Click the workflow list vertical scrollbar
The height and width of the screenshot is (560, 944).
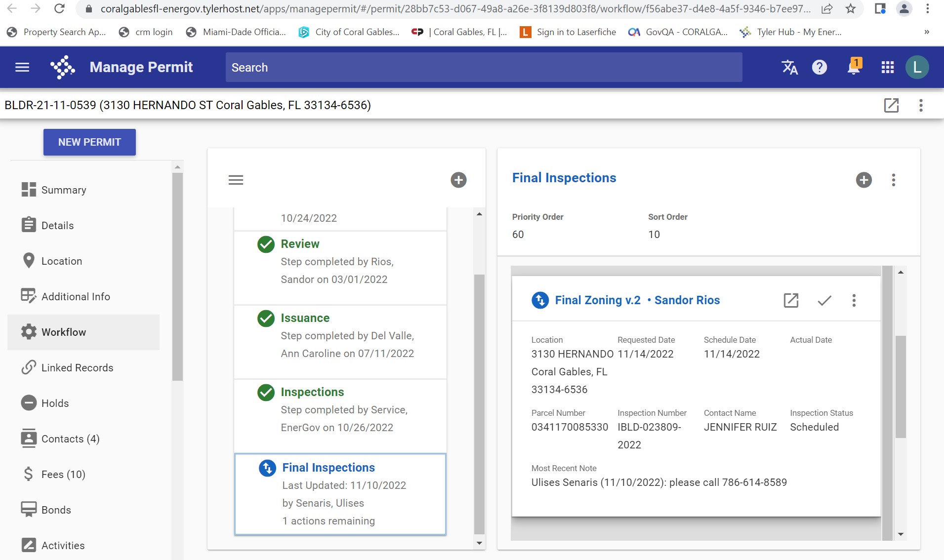(479, 402)
